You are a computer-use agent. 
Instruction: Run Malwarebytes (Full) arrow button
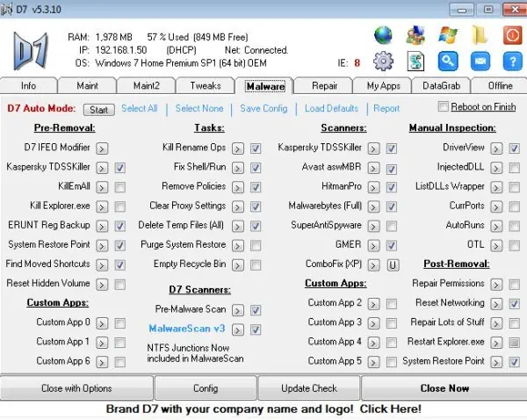pyautogui.click(x=373, y=206)
